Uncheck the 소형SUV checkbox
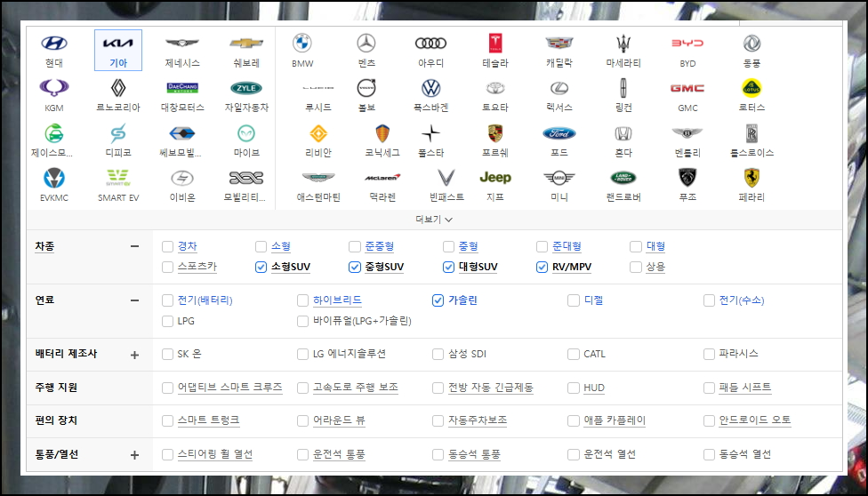Screen dimensions: 868x496 pyautogui.click(x=261, y=267)
